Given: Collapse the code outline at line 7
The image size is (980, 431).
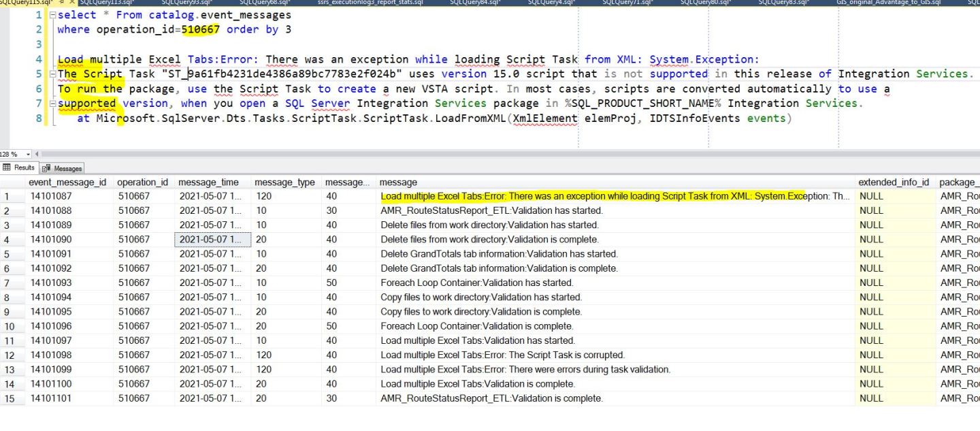Looking at the screenshot, I should (x=52, y=103).
